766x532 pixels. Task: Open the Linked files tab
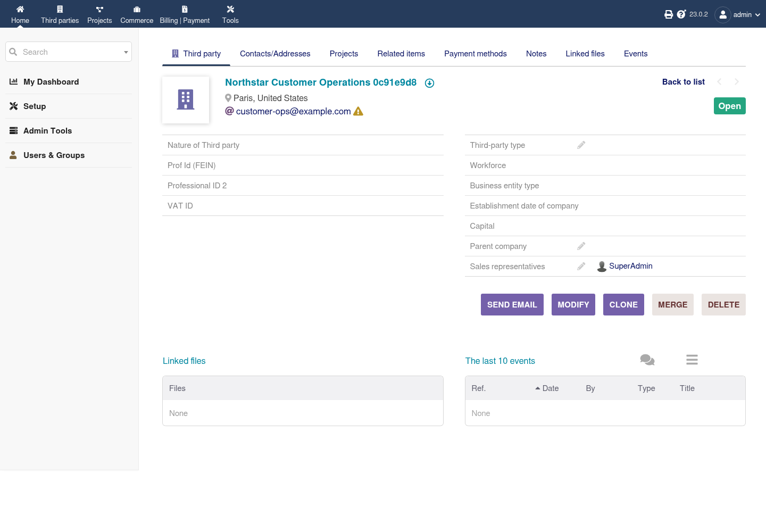coord(585,54)
